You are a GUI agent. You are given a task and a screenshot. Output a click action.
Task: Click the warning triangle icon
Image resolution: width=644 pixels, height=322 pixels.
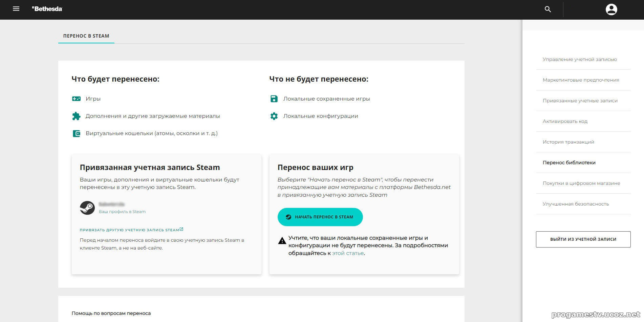coord(282,241)
